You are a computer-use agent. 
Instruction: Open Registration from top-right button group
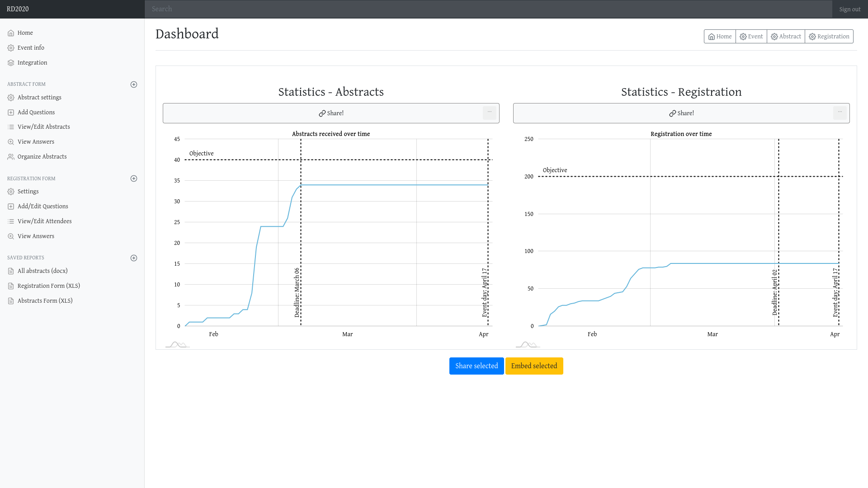click(x=829, y=37)
